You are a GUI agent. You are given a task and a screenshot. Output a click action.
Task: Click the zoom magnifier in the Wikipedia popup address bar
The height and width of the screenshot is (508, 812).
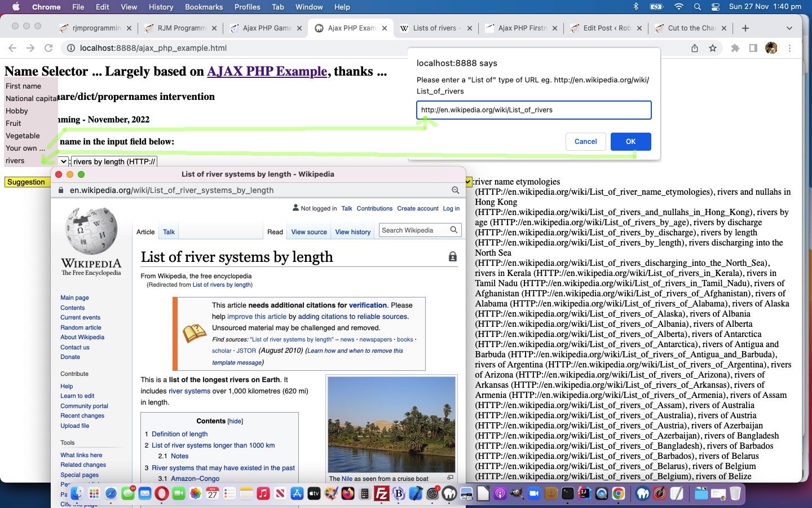point(455,190)
